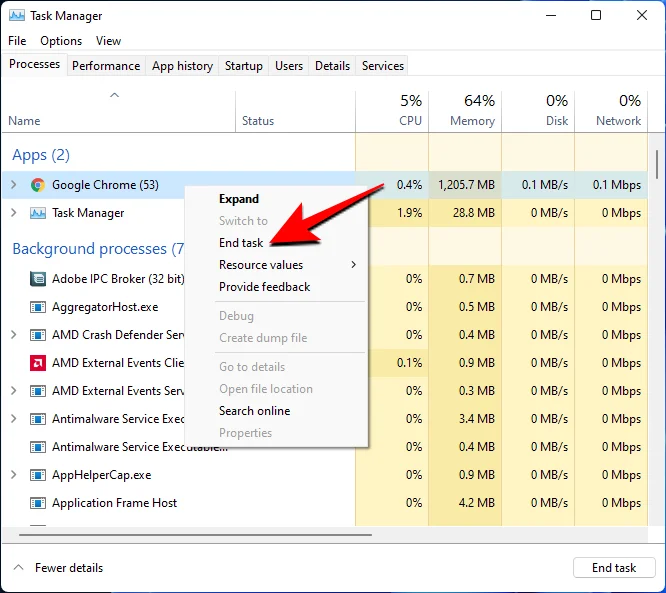This screenshot has height=593, width=666.
Task: Choose End task in the context menu
Action: pyautogui.click(x=241, y=243)
